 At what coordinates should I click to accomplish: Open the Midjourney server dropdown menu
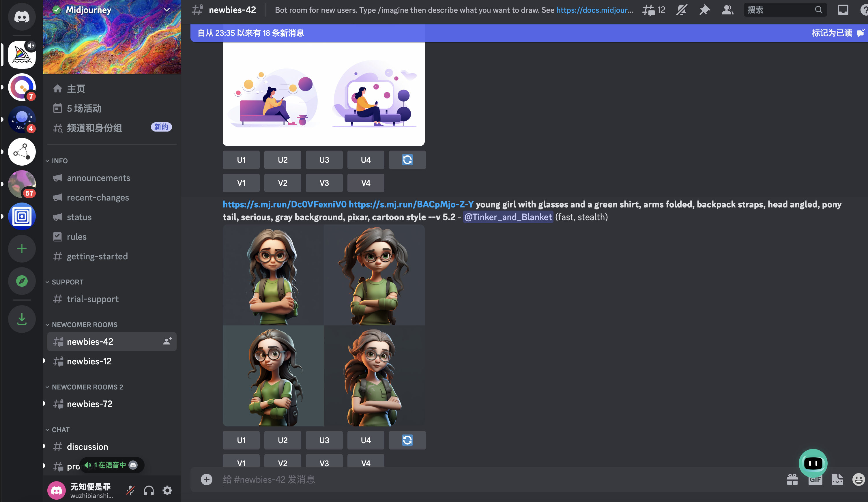167,10
